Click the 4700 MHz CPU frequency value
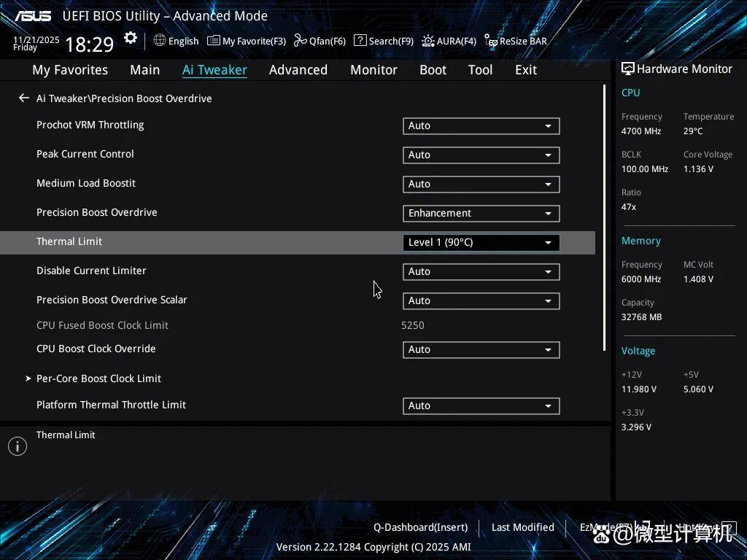 coord(641,131)
